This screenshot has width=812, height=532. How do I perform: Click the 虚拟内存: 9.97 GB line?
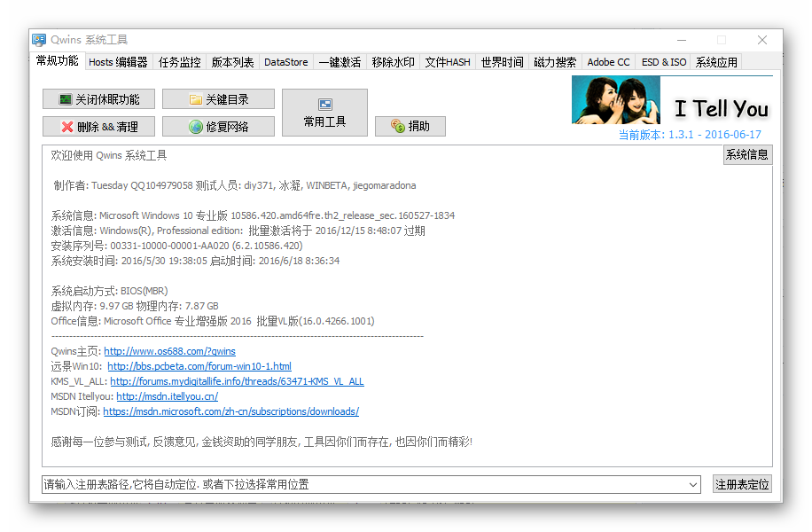tap(135, 306)
